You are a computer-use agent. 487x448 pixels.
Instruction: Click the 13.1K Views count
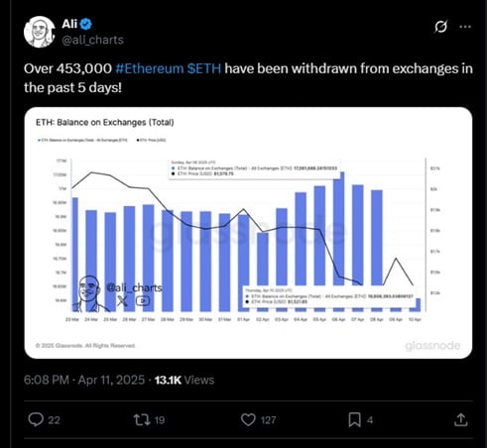pos(184,380)
